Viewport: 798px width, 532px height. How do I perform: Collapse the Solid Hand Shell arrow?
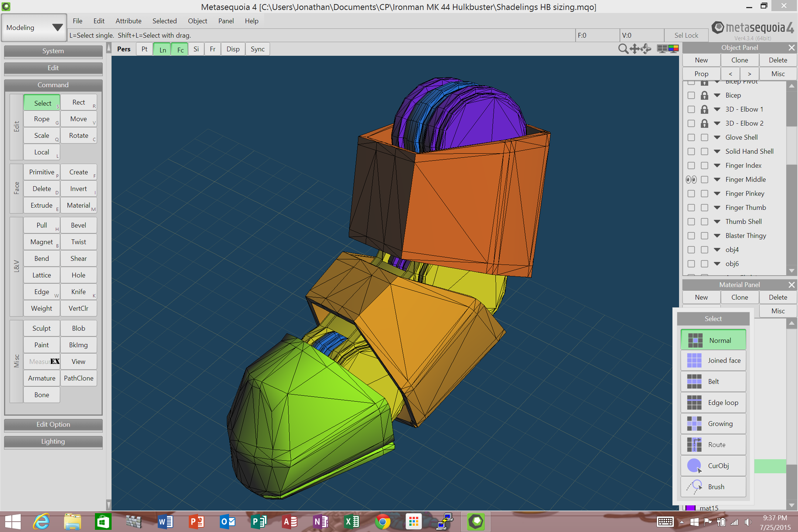717,151
